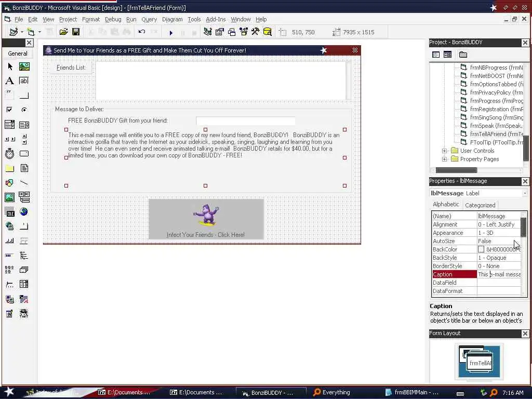Select the ComboBox control in the toolbox

click(x=10, y=125)
